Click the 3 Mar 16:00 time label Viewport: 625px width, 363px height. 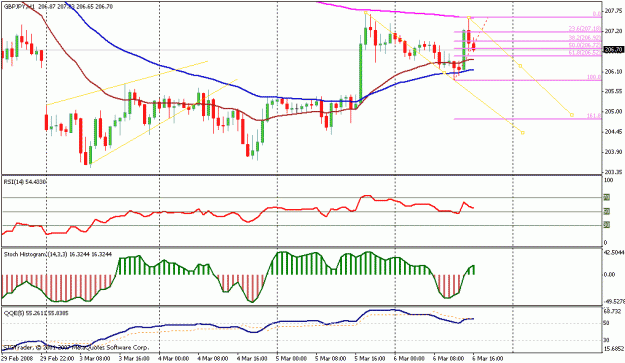[x=134, y=359]
